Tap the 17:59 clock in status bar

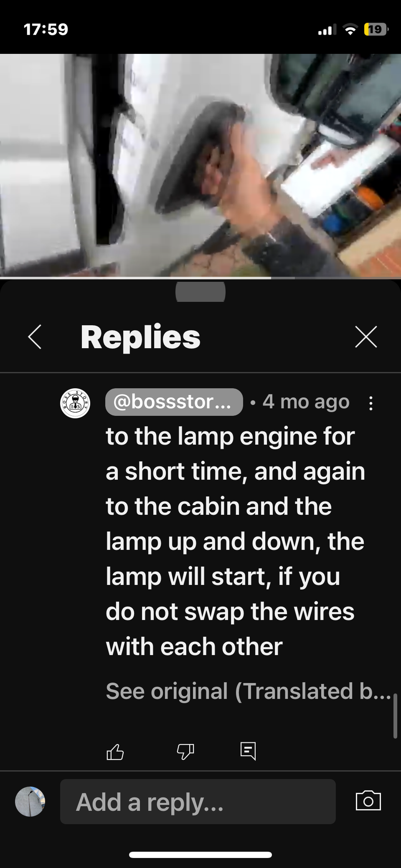[46, 29]
